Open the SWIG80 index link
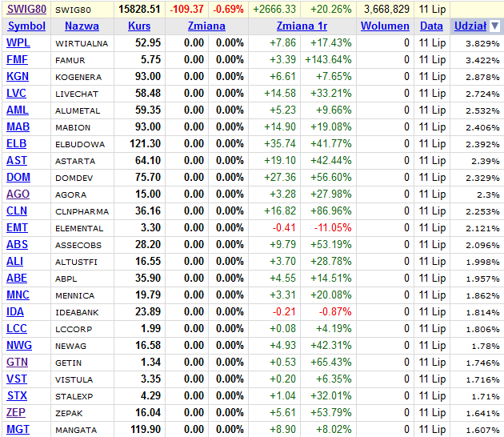The image size is (504, 437). [26, 9]
